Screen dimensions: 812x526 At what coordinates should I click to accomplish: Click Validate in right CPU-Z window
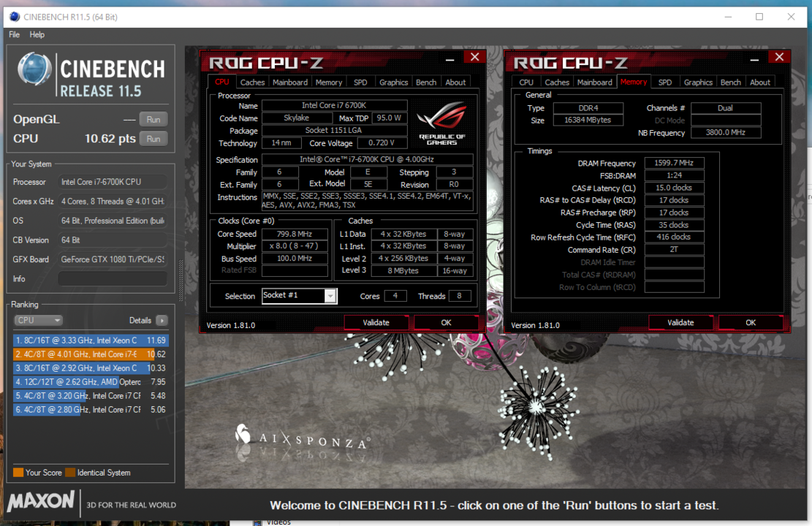click(x=680, y=322)
